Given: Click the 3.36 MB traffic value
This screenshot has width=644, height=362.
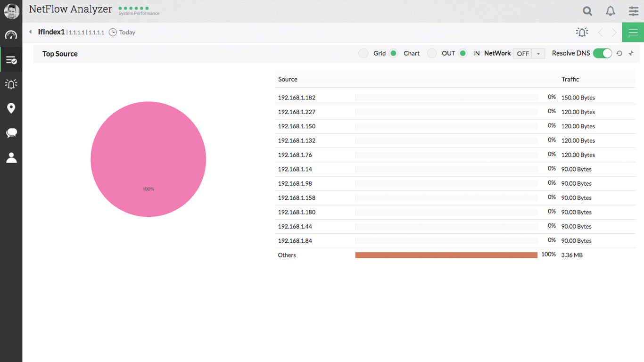Looking at the screenshot, I should tap(572, 255).
